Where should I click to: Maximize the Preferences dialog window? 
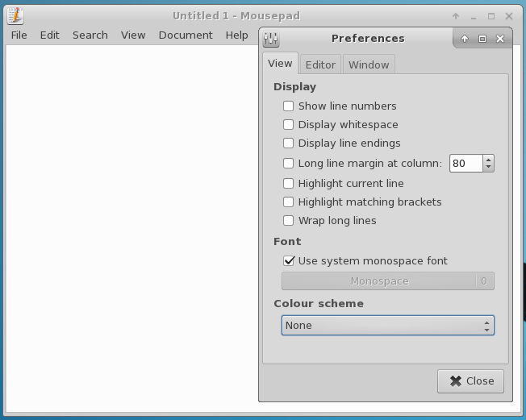click(482, 39)
